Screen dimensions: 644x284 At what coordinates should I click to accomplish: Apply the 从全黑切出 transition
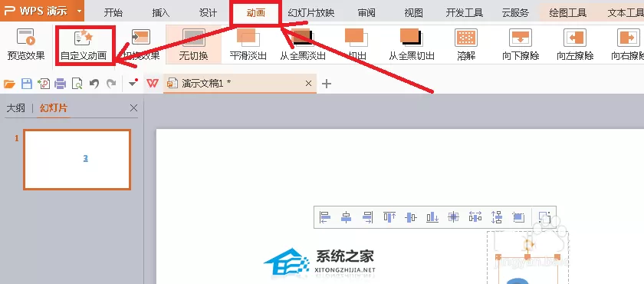click(x=412, y=45)
